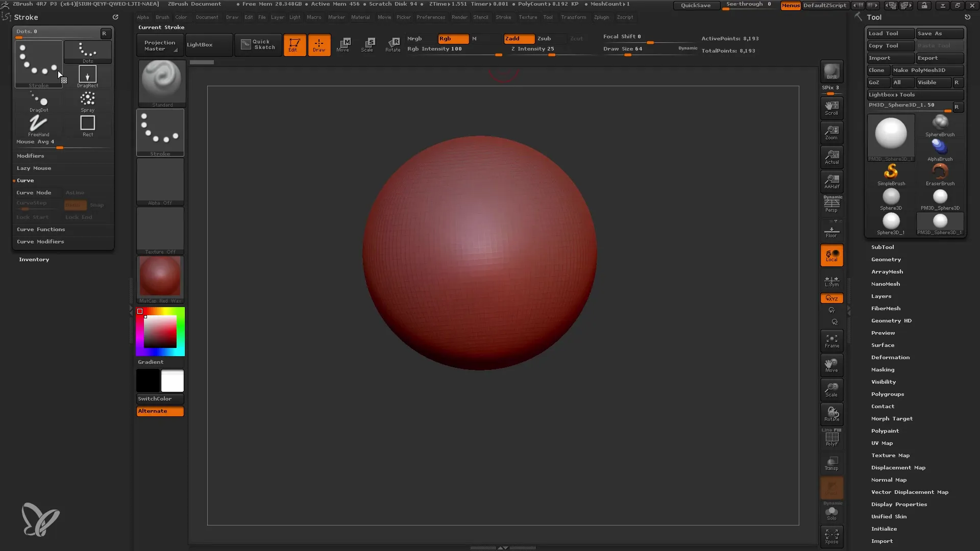Select the FiberMesh tool option
Viewport: 980px width, 551px height.
887,308
